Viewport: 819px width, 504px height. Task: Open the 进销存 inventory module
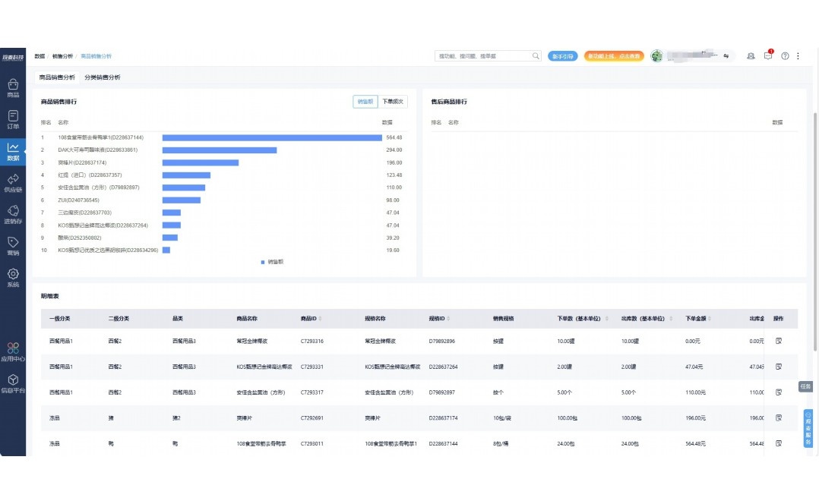point(13,214)
